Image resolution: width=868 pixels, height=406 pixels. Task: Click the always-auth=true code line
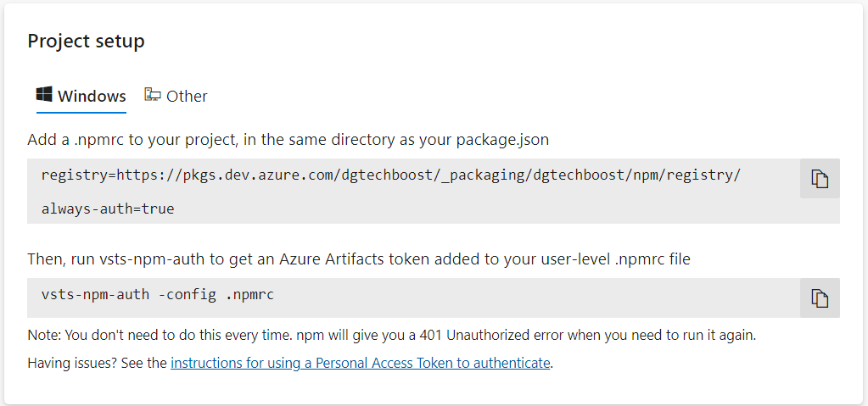108,208
